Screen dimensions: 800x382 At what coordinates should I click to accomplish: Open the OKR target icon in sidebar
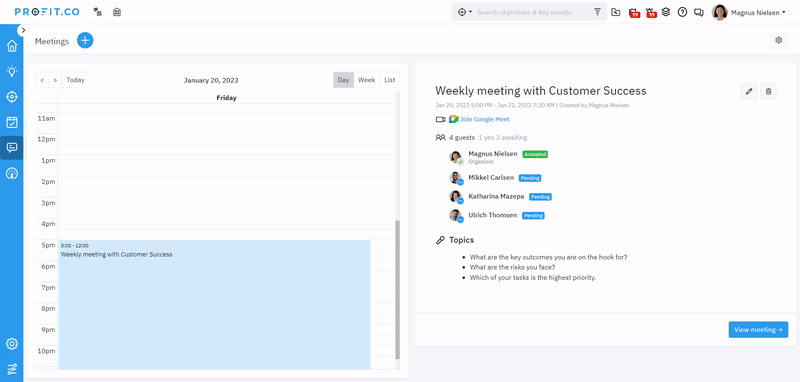[x=12, y=96]
